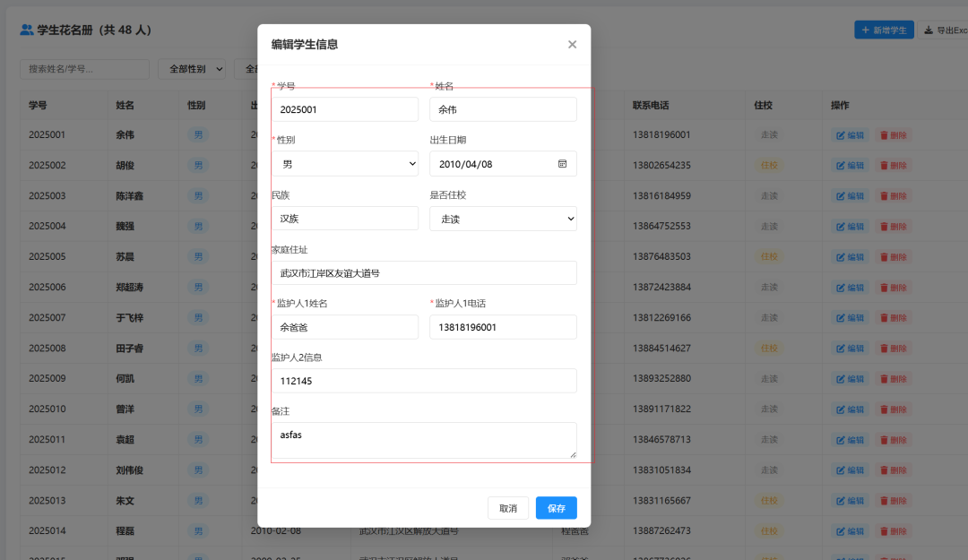Image resolution: width=968 pixels, height=560 pixels.
Task: Open the 性别 dropdown in the dialog
Action: (x=344, y=164)
